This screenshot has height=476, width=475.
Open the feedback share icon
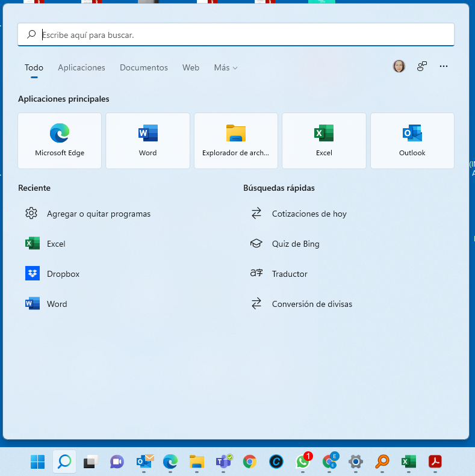422,66
